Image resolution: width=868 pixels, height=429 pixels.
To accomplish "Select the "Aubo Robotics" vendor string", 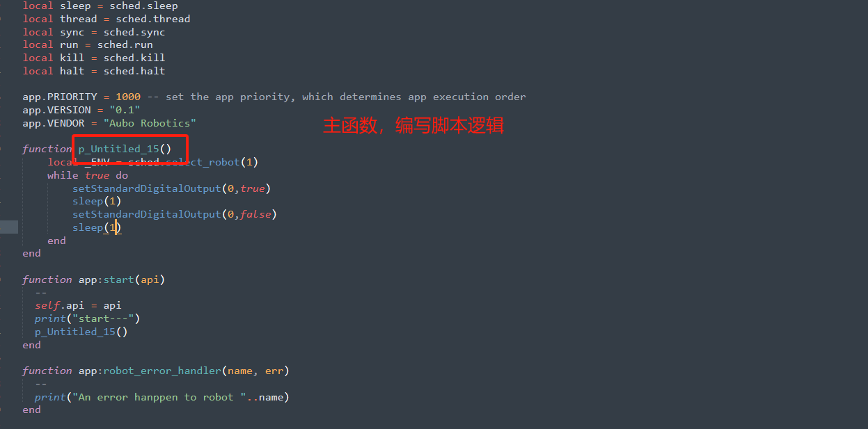I will [x=150, y=123].
